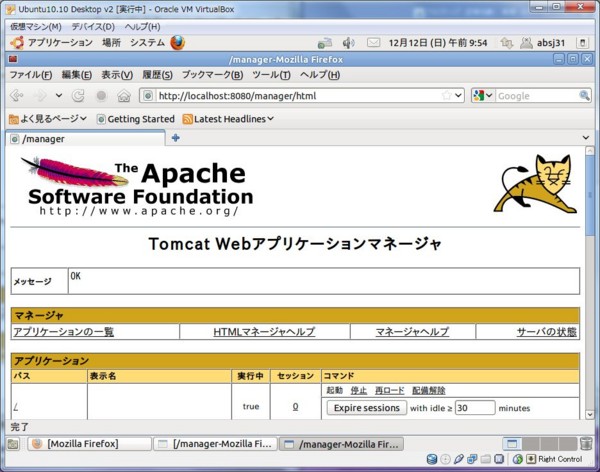This screenshot has height=472, width=600.
Task: Open the absj31 user menu
Action: (543, 43)
